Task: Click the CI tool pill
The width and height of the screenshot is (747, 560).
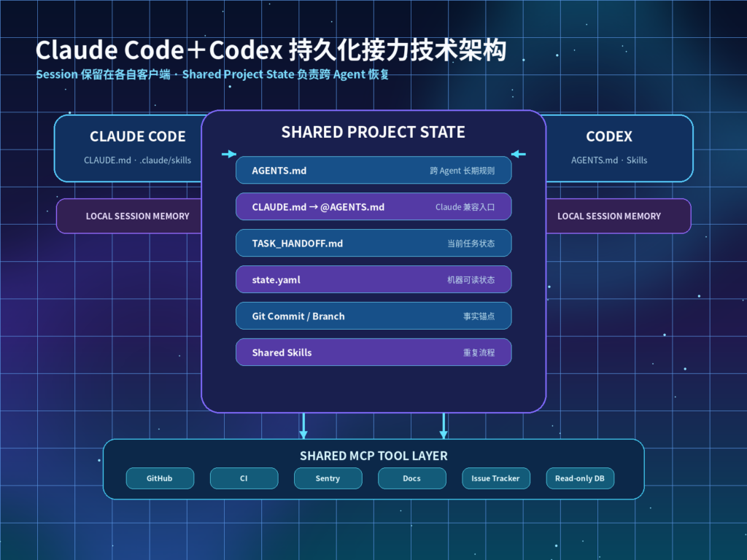Action: (244, 478)
